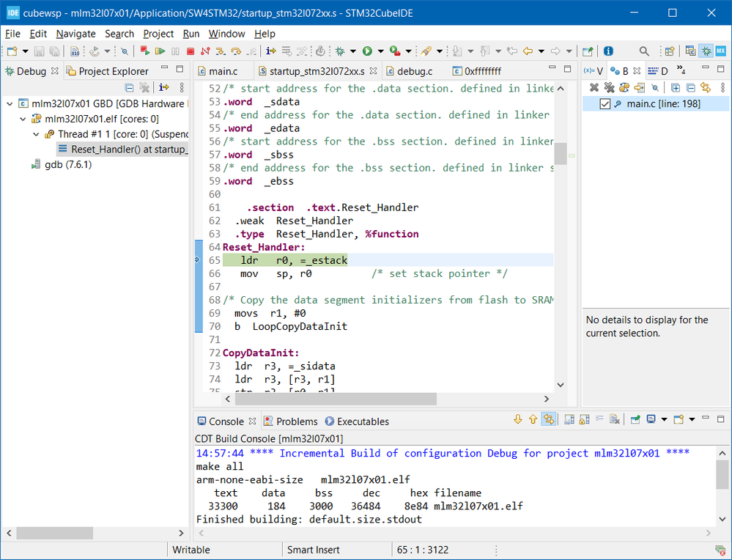Viewport: 732px width, 560px height.
Task: Click the Disconnect debug icon
Action: tap(205, 51)
